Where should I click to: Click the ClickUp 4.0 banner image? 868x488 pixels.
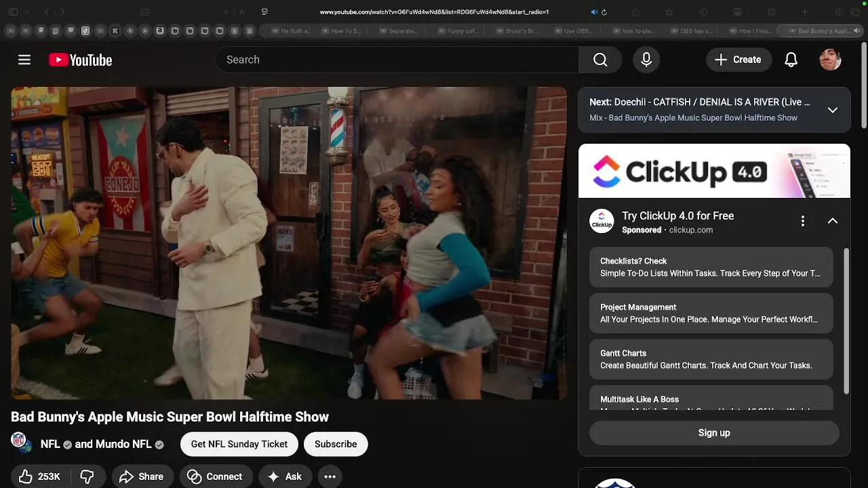[x=714, y=171]
